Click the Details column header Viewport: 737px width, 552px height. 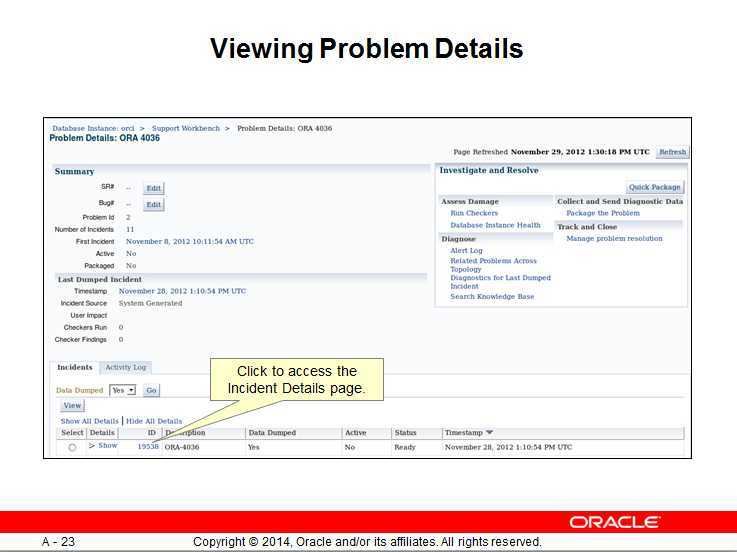click(102, 433)
